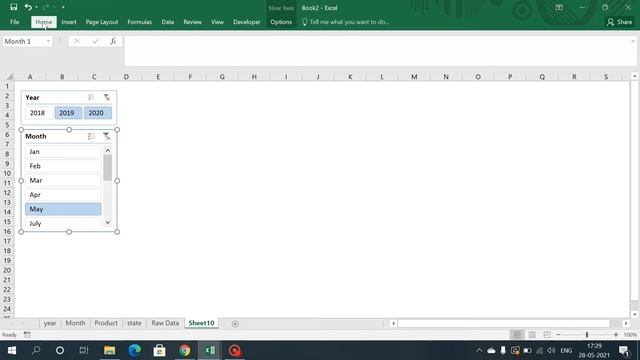Screen dimensions: 640x360
Task: Switch to Normal view icon
Action: [x=517, y=335]
